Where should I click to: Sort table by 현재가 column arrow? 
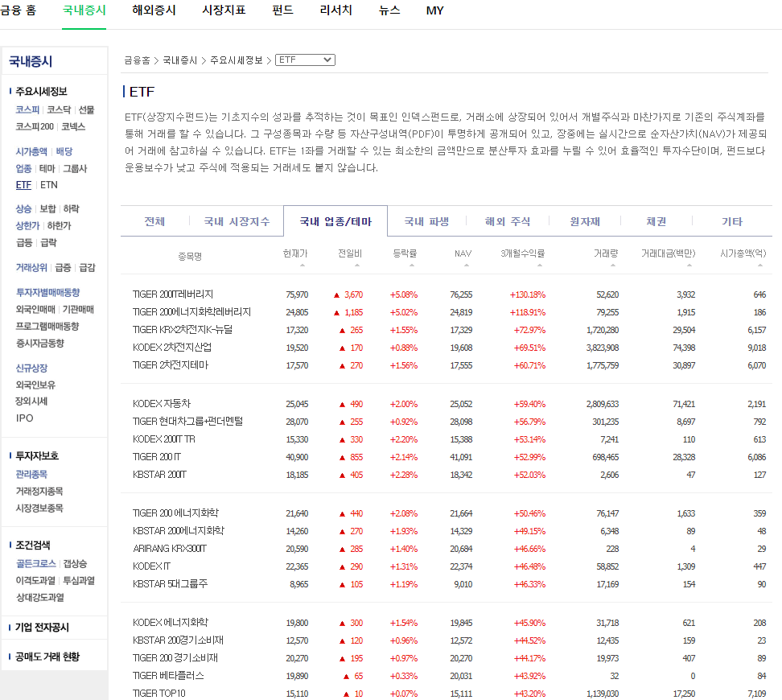[x=303, y=266]
